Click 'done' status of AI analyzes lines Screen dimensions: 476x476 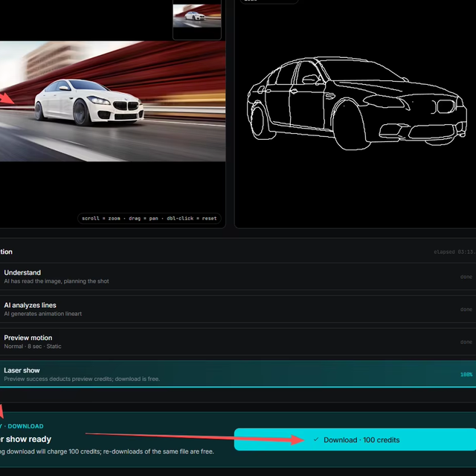(466, 309)
